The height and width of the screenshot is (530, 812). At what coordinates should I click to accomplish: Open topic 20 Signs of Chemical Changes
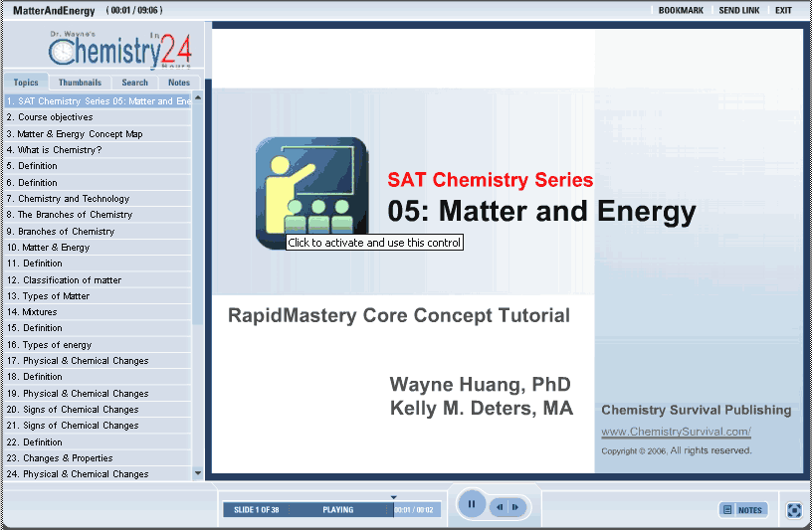pos(78,410)
